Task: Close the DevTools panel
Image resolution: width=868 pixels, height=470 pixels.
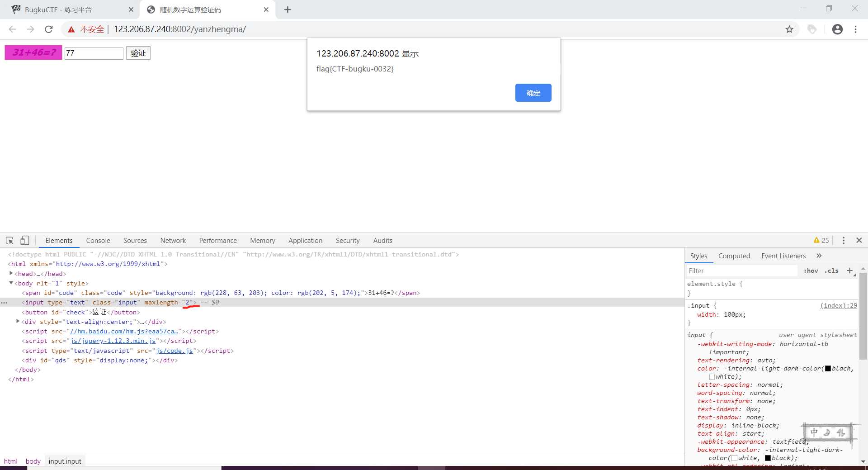Action: [x=859, y=241]
